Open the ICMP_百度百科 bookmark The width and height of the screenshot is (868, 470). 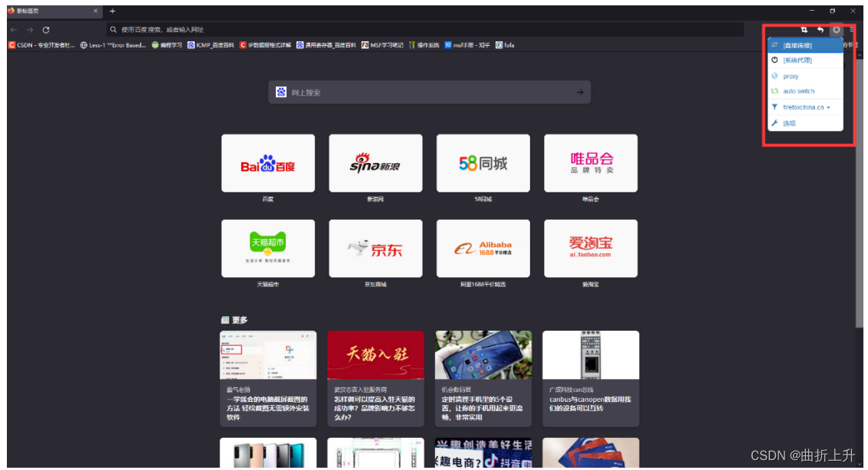point(211,45)
